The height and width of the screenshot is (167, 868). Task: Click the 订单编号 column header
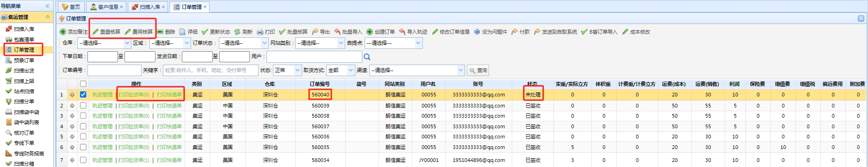(x=320, y=84)
